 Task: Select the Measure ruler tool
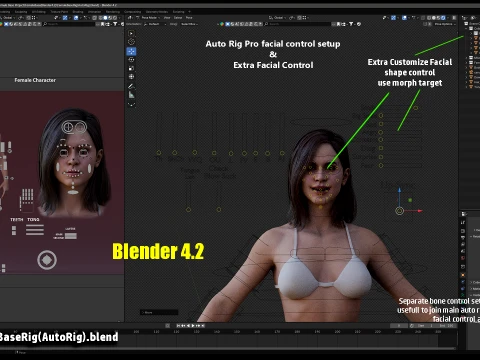point(131,95)
